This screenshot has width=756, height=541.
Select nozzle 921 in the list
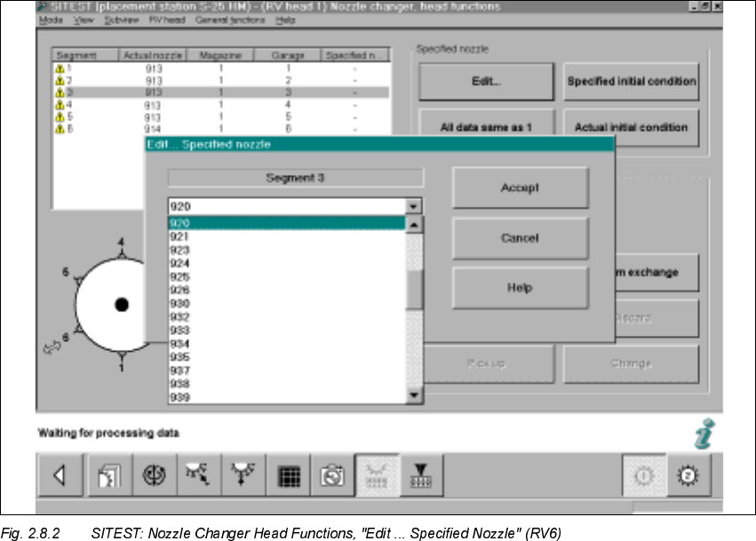point(287,236)
